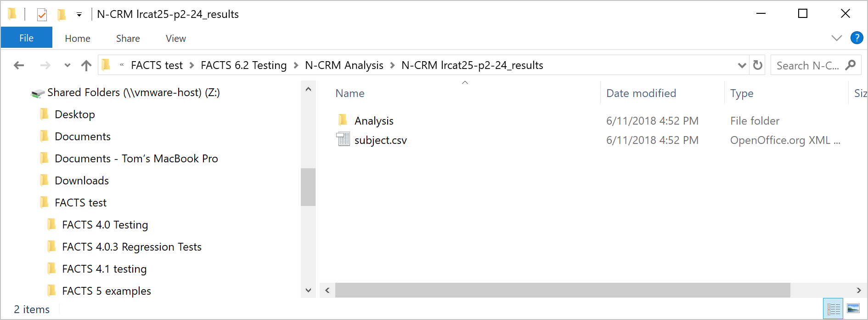Click the horizontal scrollbar right arrow

(859, 290)
